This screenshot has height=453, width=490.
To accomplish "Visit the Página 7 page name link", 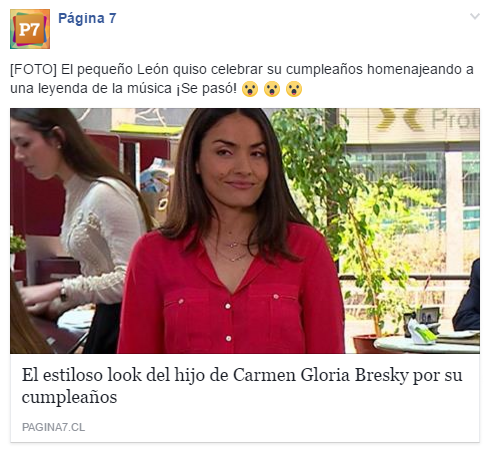I will pyautogui.click(x=87, y=18).
